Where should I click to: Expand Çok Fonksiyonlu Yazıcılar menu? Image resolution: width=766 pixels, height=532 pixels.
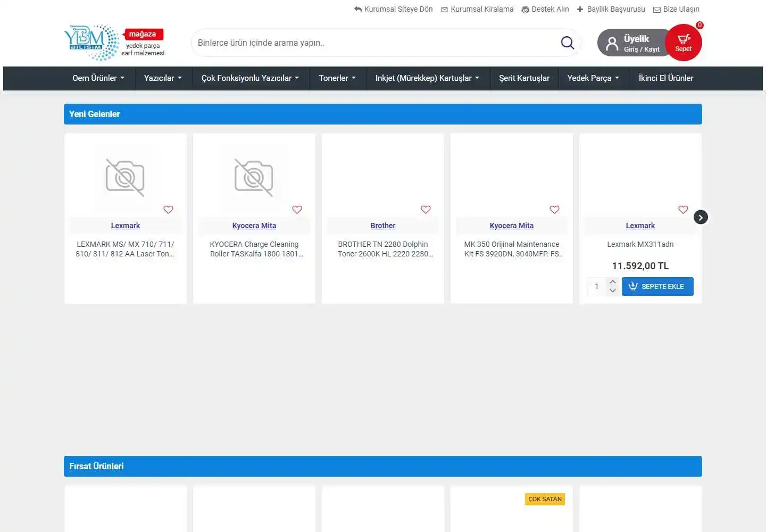pyautogui.click(x=250, y=78)
